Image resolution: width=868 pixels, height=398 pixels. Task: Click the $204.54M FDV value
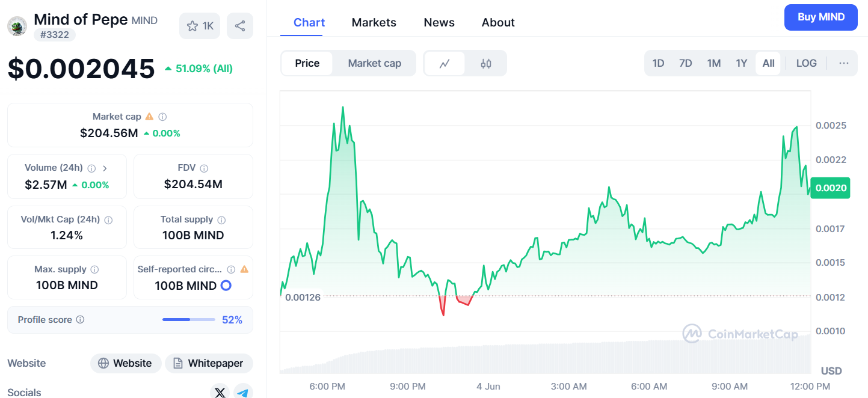tap(193, 185)
